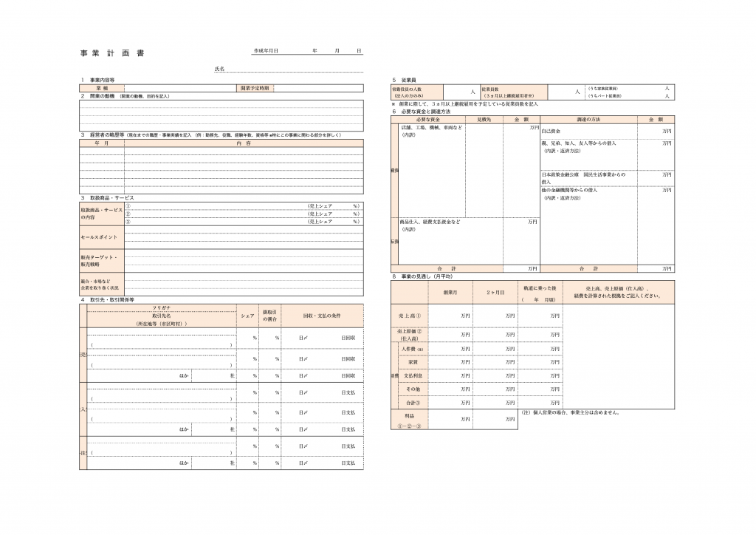Viewport: 756px width, 535px height.
Task: Click the 支払利息 row label
Action: tap(412, 375)
